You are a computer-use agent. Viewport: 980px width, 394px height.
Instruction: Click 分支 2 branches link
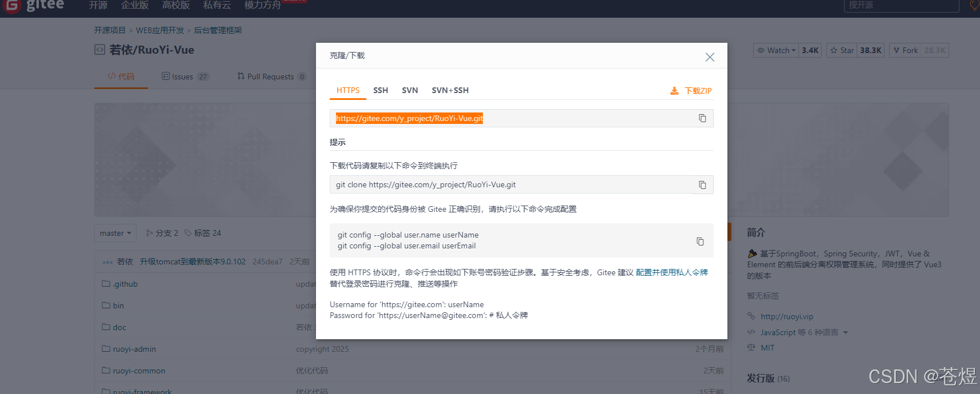[162, 233]
